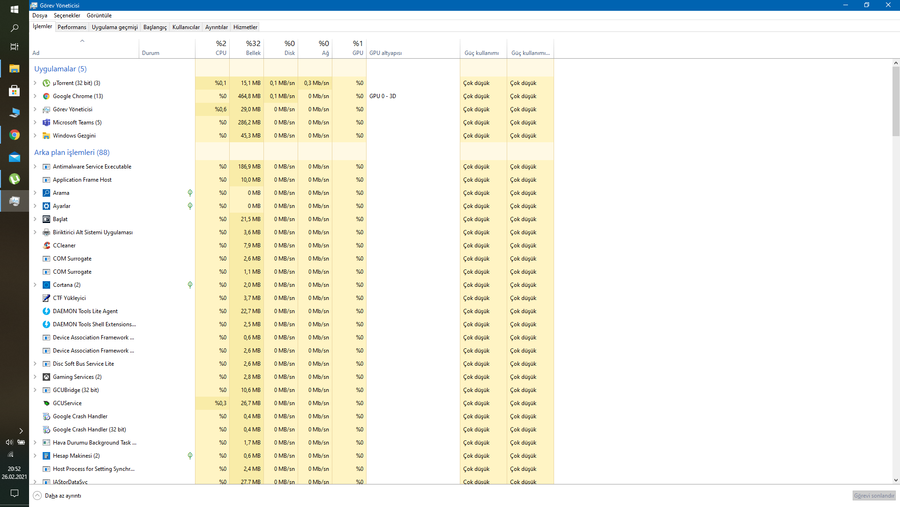Viewport: 900px width, 507px height.
Task: Click the Ayarlar gear process icon
Action: point(46,206)
